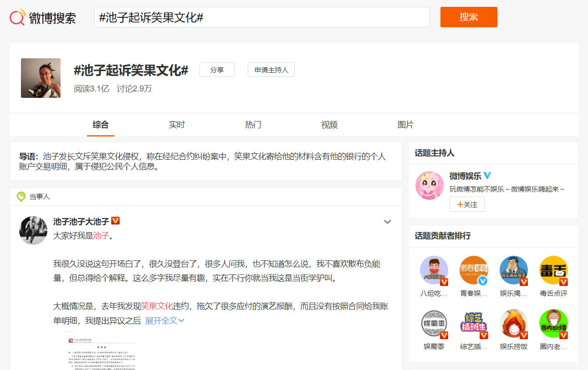
Task: Open the 微博娱乐 name link
Action: [x=465, y=176]
